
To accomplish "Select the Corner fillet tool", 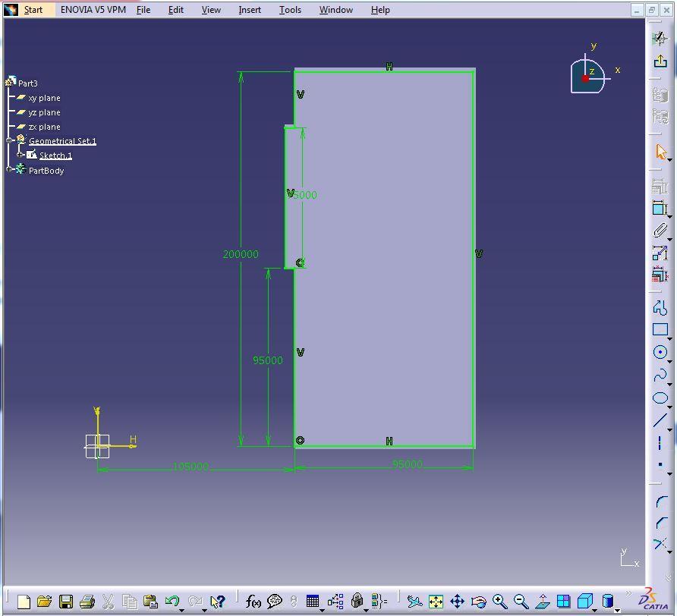I will pyautogui.click(x=660, y=501).
